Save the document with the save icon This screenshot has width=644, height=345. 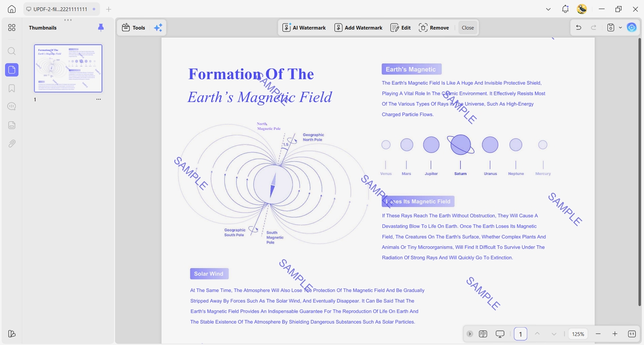(611, 28)
